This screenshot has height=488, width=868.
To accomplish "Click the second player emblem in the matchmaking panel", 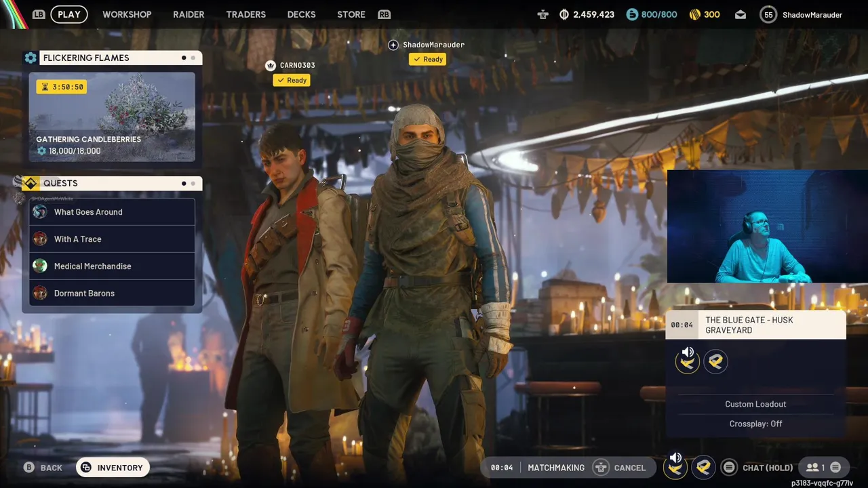I will coord(715,361).
